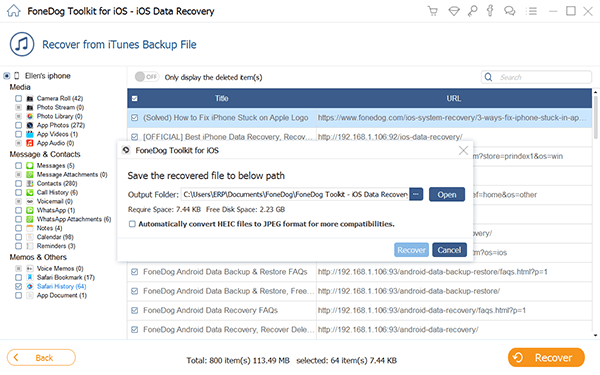Click the key register icon
600x375 pixels.
(x=473, y=11)
